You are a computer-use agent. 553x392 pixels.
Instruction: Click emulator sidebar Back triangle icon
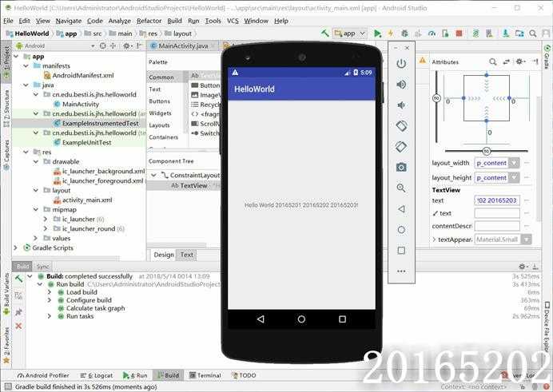tap(401, 209)
